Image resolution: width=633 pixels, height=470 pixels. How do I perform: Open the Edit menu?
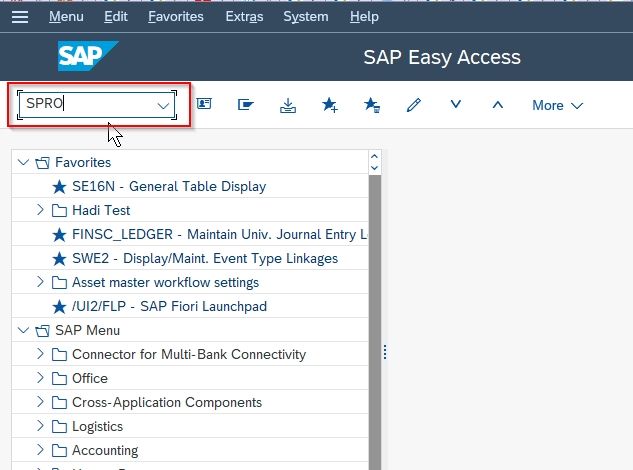pyautogui.click(x=116, y=17)
